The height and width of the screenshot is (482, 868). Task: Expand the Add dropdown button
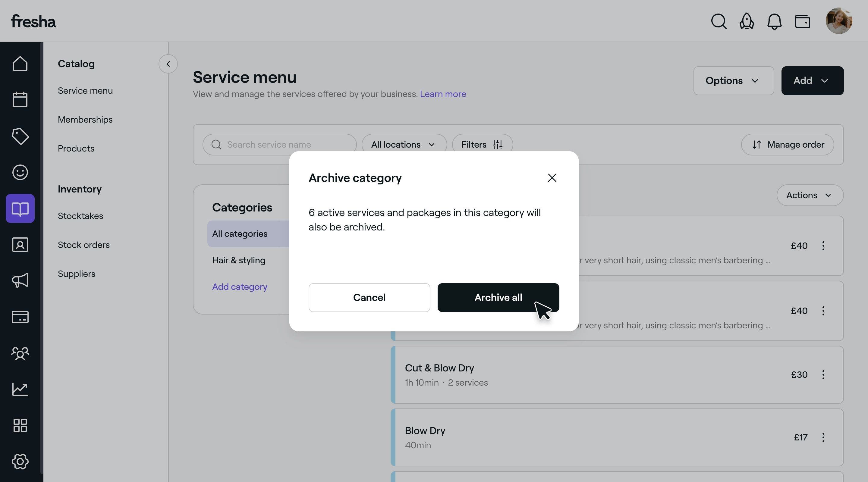(x=813, y=80)
